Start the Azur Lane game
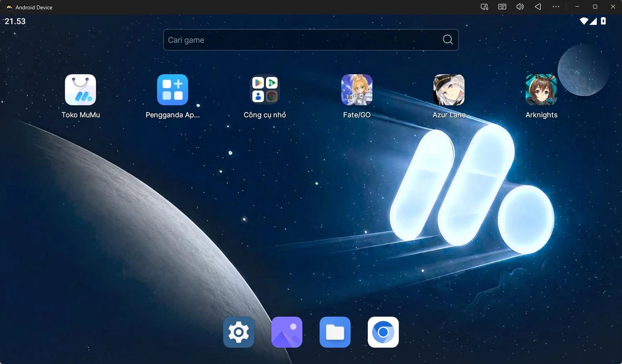The image size is (622, 364). 449,90
